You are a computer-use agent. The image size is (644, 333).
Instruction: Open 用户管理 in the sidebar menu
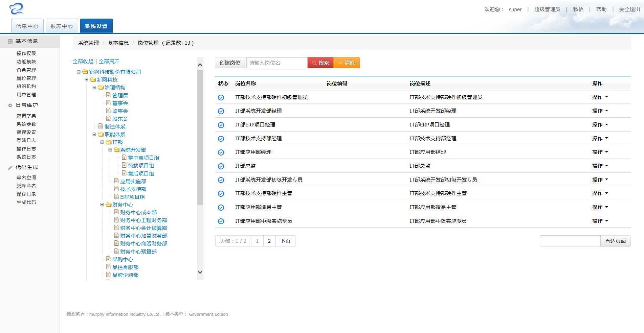[x=26, y=95]
